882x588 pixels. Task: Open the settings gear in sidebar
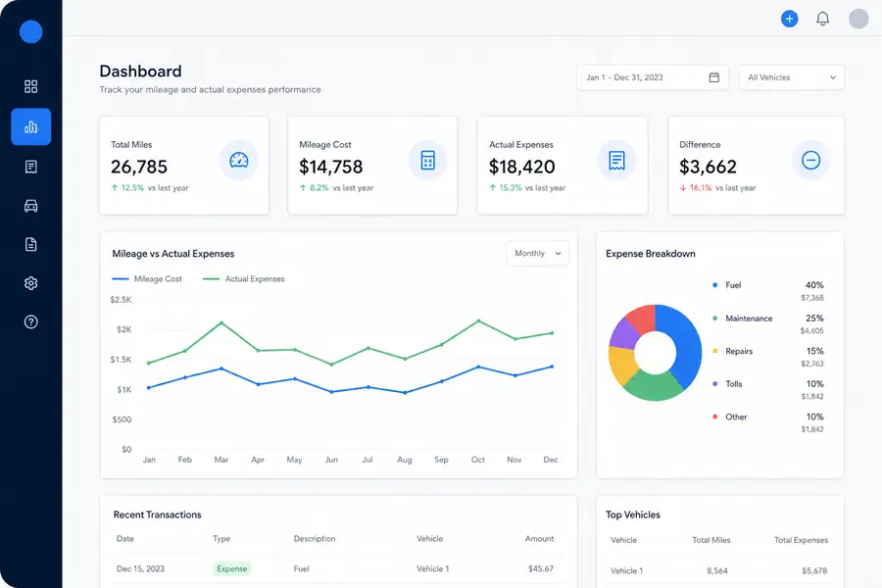(x=31, y=283)
